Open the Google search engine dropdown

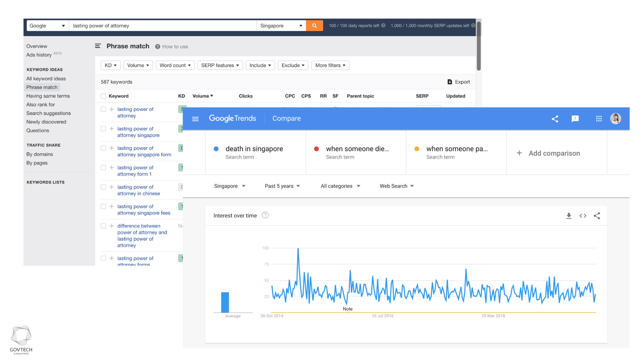[x=47, y=26]
